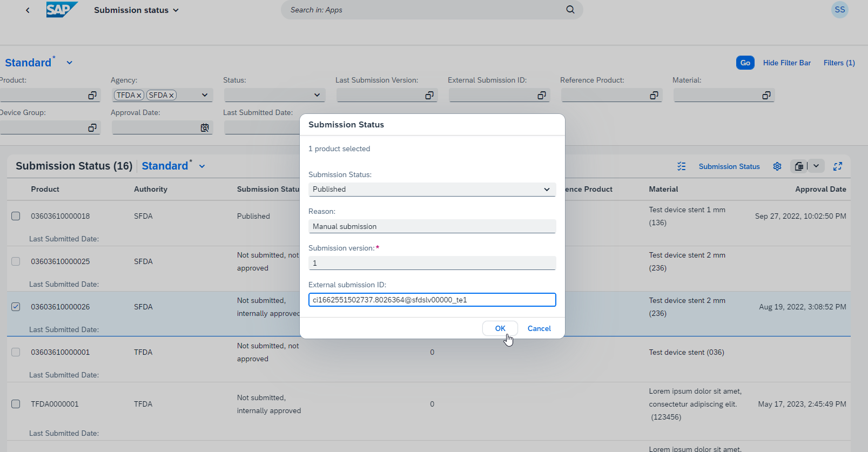Screen dimensions: 868x452
Task: Cancel the Submission Status dialog
Action: [539, 328]
